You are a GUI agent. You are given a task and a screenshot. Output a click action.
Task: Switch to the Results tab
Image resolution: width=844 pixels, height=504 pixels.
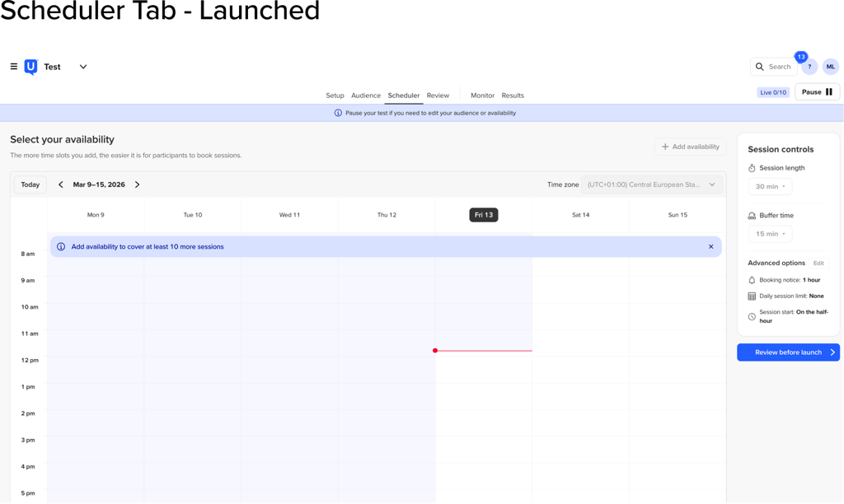(512, 96)
